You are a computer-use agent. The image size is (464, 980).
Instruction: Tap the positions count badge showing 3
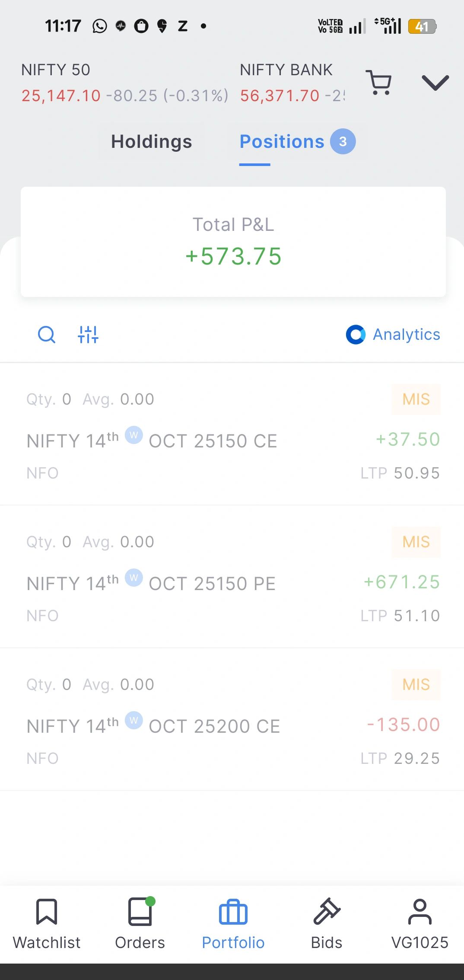pos(343,142)
